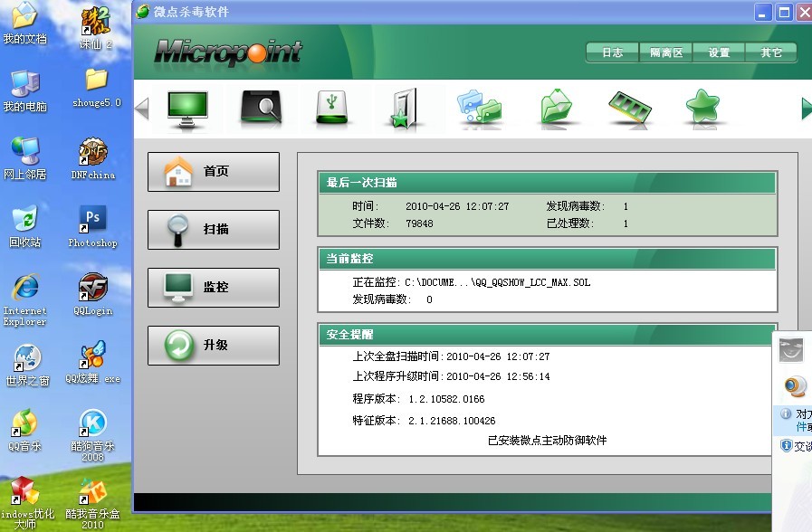Select the disk with magnifier scan icon
Screen dimensions: 812x532
coord(261,108)
